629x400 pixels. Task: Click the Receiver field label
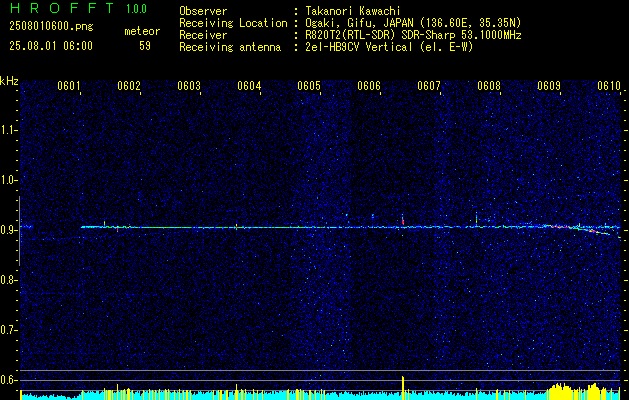point(203,35)
